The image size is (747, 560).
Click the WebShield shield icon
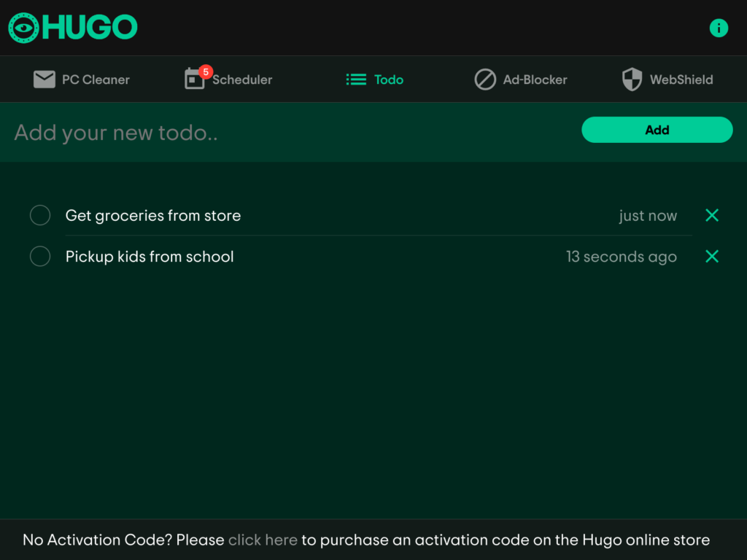tap(632, 79)
